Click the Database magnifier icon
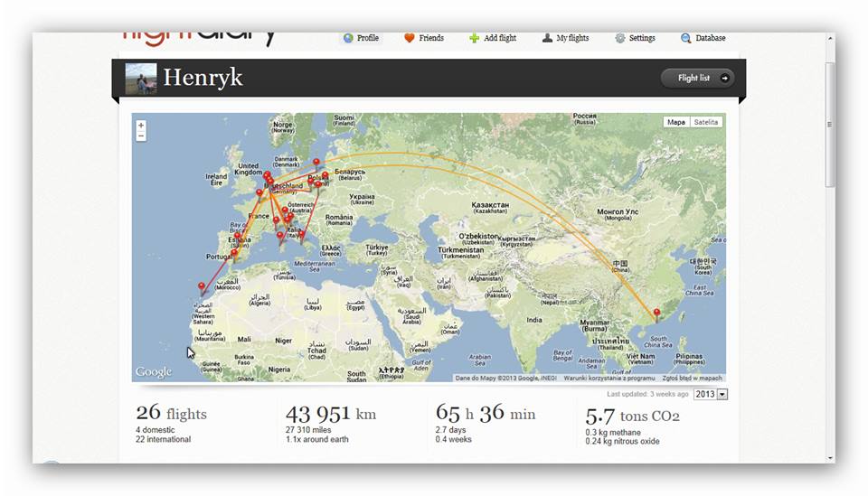 tap(685, 38)
